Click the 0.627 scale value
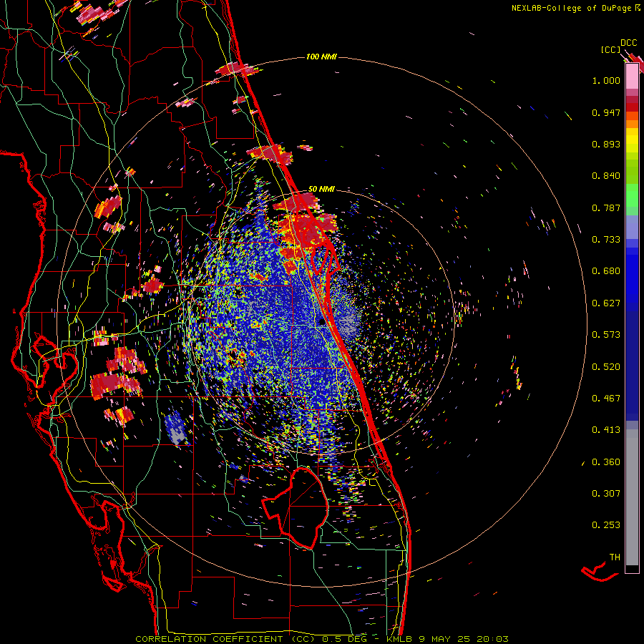This screenshot has height=644, width=644. click(x=606, y=303)
